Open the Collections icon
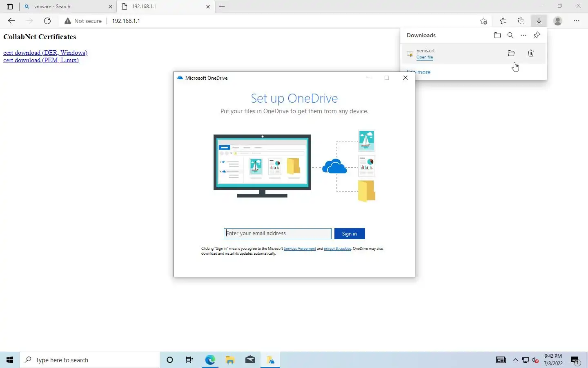588x368 pixels. point(521,21)
